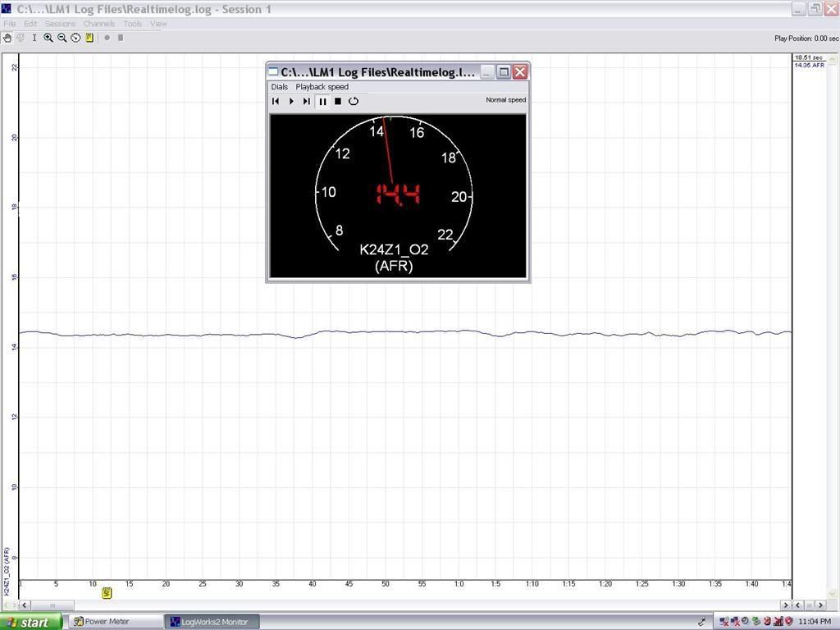This screenshot has height=630, width=840.
Task: Click the grey stop square toolbar button
Action: point(121,38)
